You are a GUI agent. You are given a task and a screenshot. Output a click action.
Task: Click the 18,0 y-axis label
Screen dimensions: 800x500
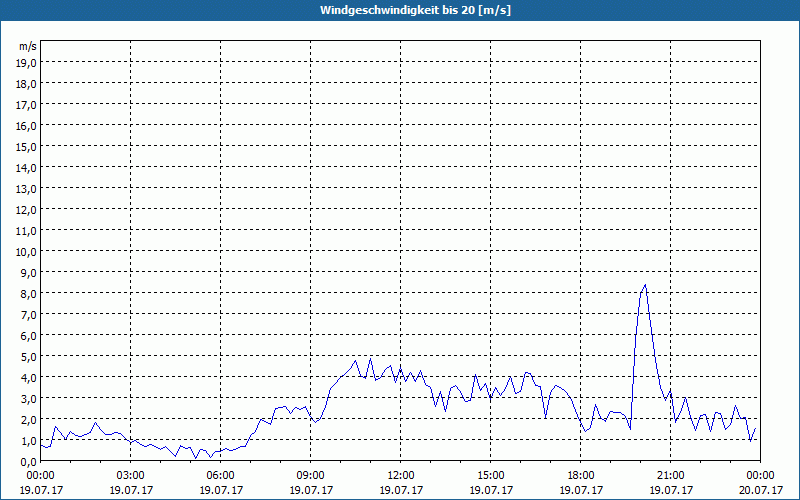click(x=28, y=83)
